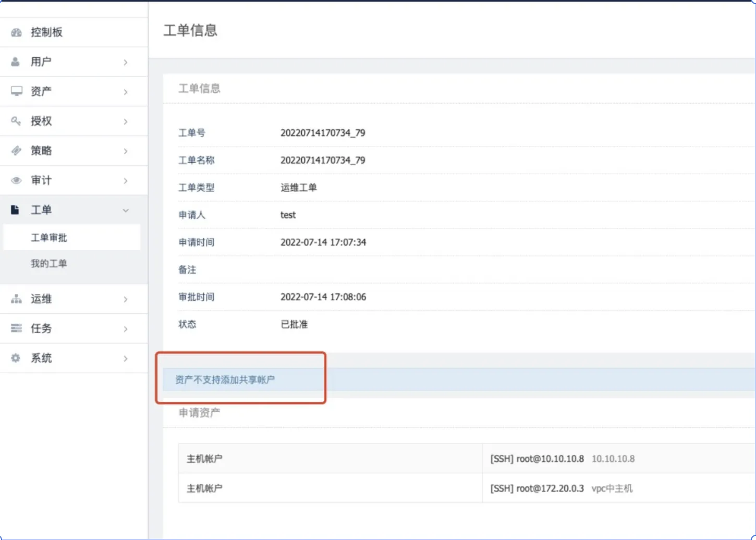Screen dimensions: 756x540
Task: Expand the 资产 sidebar section
Action: [73, 91]
